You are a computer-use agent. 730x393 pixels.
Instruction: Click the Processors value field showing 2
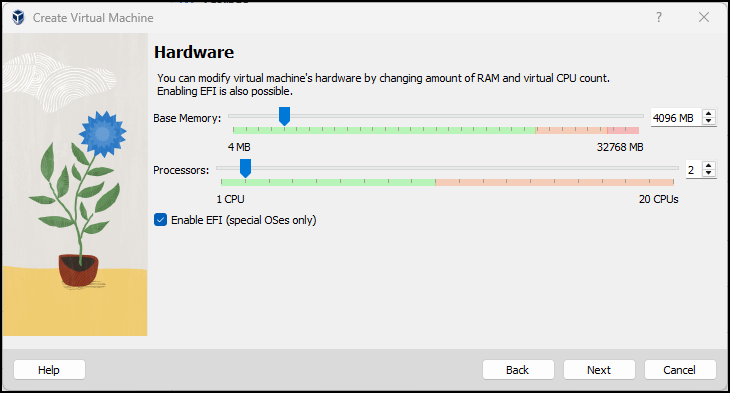pos(694,170)
